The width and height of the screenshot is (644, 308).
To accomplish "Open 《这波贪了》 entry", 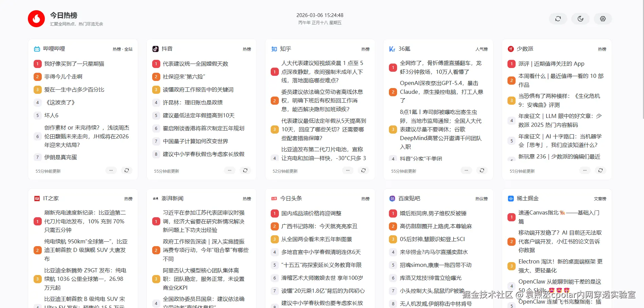I will (60, 103).
